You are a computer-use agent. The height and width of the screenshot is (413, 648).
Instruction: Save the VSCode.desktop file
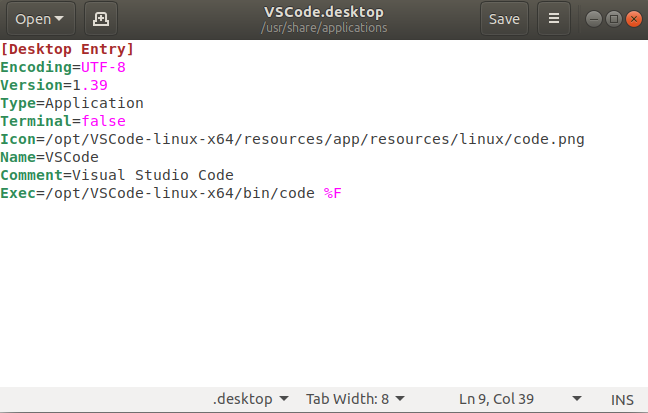[x=504, y=19]
